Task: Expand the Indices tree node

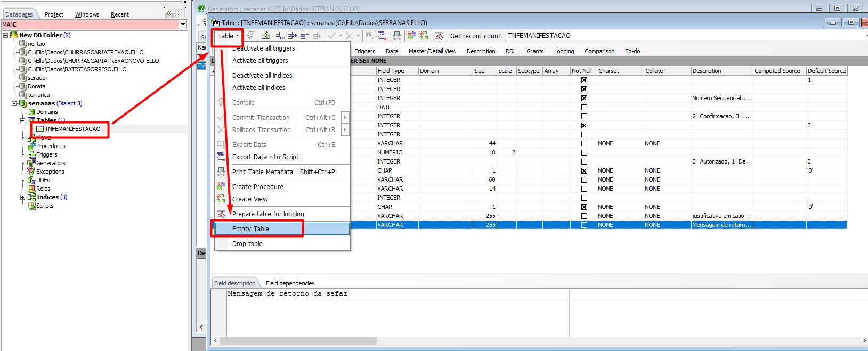Action: [23, 197]
